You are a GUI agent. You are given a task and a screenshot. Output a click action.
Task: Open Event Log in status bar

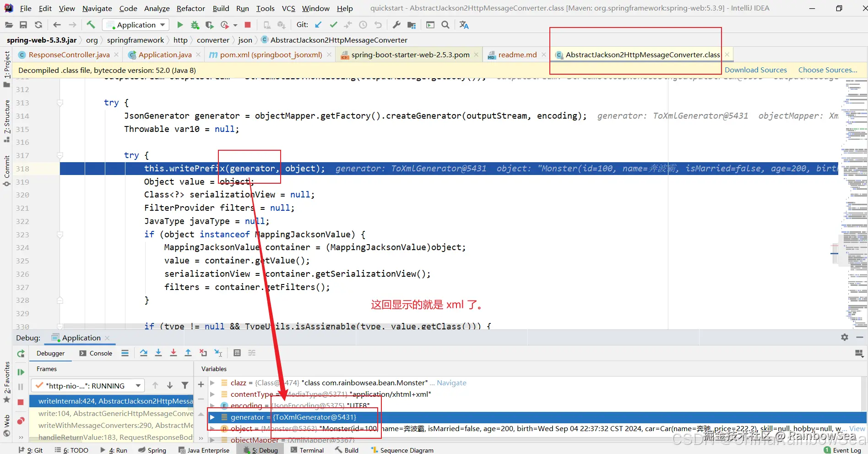(842, 450)
